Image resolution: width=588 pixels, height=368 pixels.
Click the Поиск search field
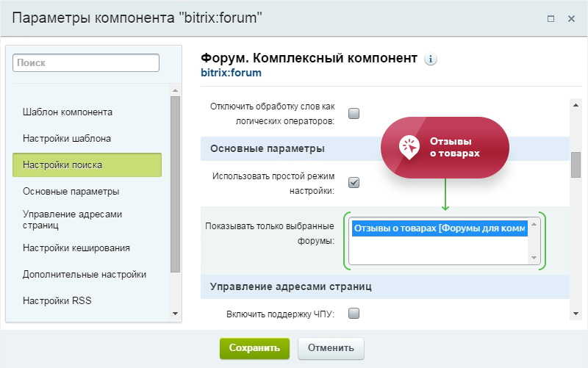(86, 63)
